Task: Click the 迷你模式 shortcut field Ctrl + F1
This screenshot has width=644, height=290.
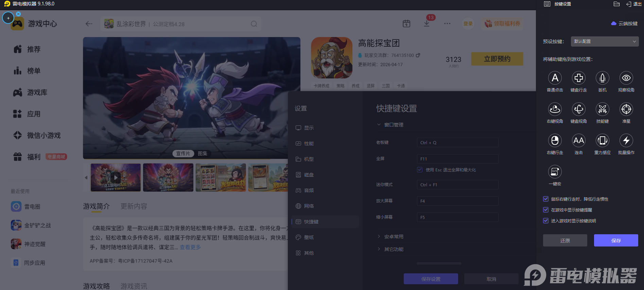Action: pyautogui.click(x=458, y=185)
